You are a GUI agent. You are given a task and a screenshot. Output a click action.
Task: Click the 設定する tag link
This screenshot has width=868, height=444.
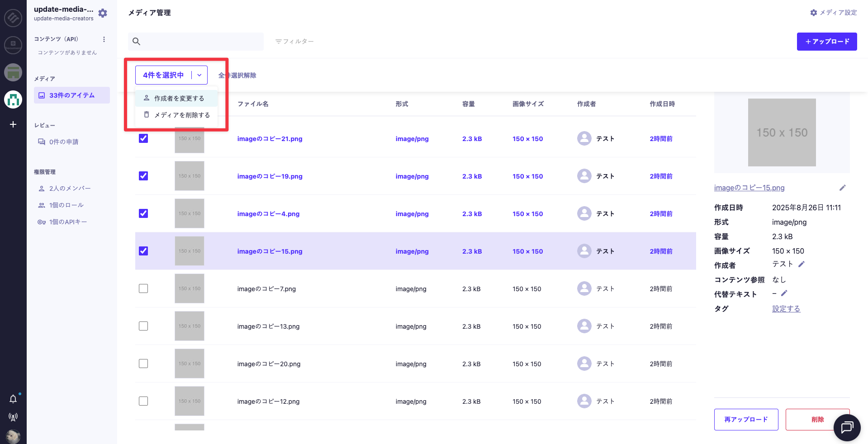coord(786,309)
